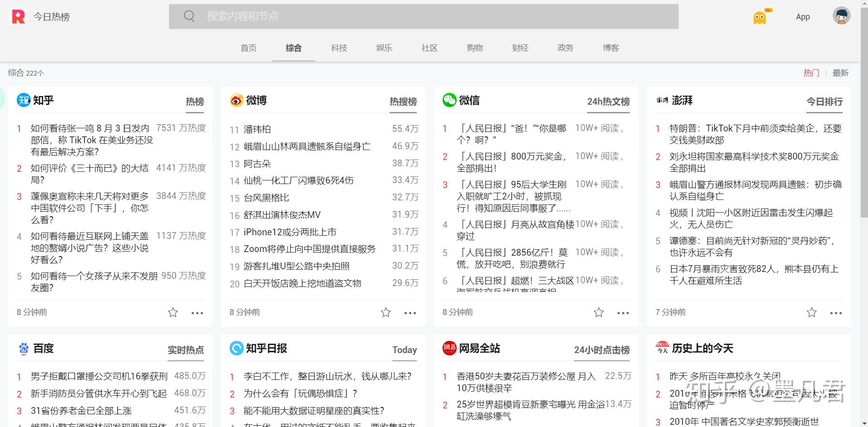Open Zhihu topic 如何评价《三十而已》的大结局
Image resolution: width=868 pixels, height=427 pixels.
pyautogui.click(x=90, y=174)
